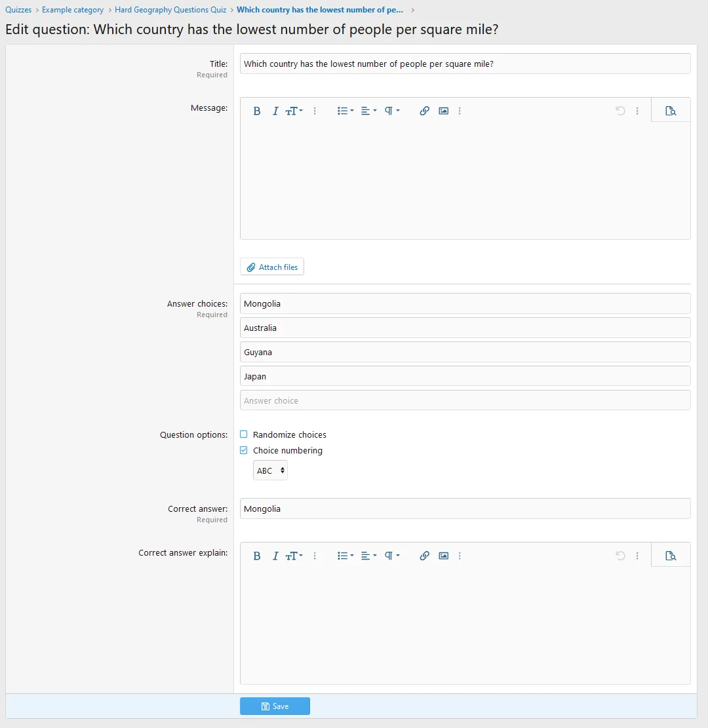The height and width of the screenshot is (728, 708).
Task: Insert link in Correct answer explain editor
Action: [x=424, y=556]
